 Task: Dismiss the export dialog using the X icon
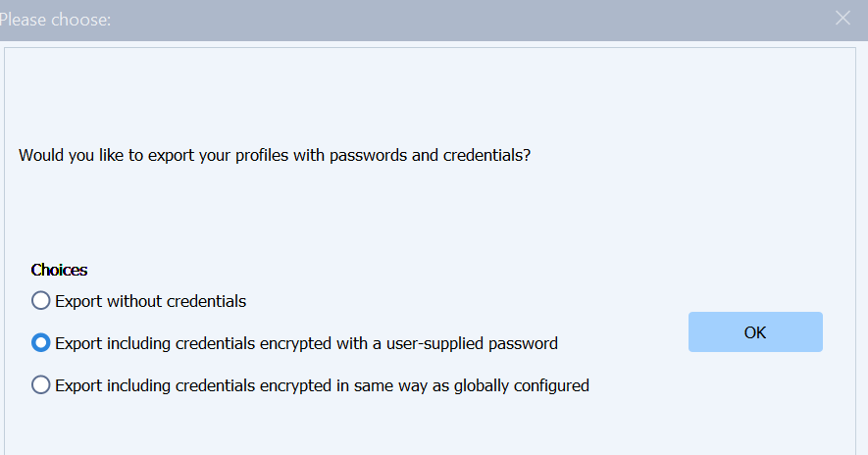pos(842,18)
